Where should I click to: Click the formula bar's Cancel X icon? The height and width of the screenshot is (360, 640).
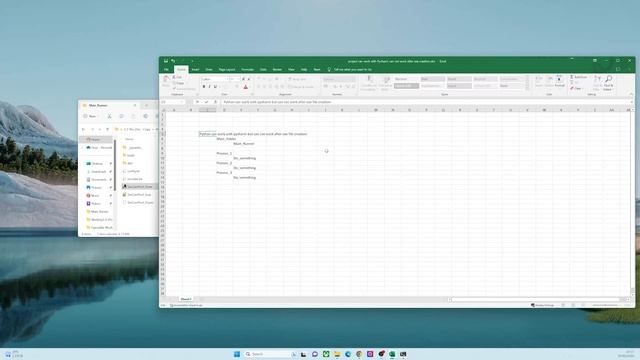tap(198, 102)
